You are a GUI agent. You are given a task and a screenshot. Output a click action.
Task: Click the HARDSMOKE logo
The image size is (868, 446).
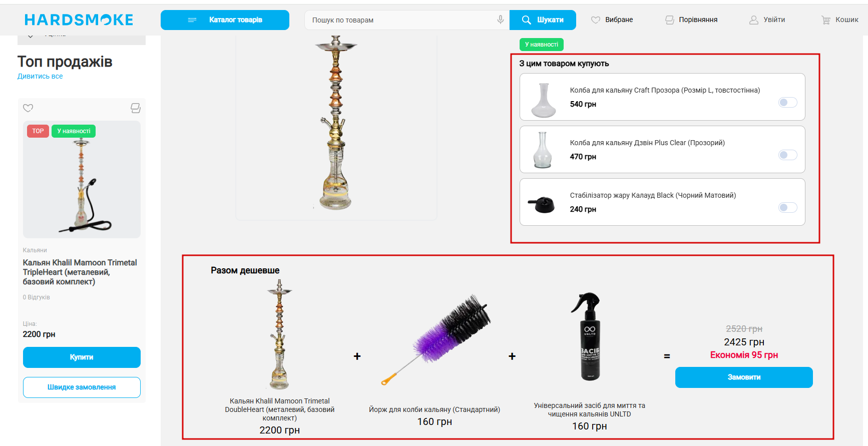(79, 20)
